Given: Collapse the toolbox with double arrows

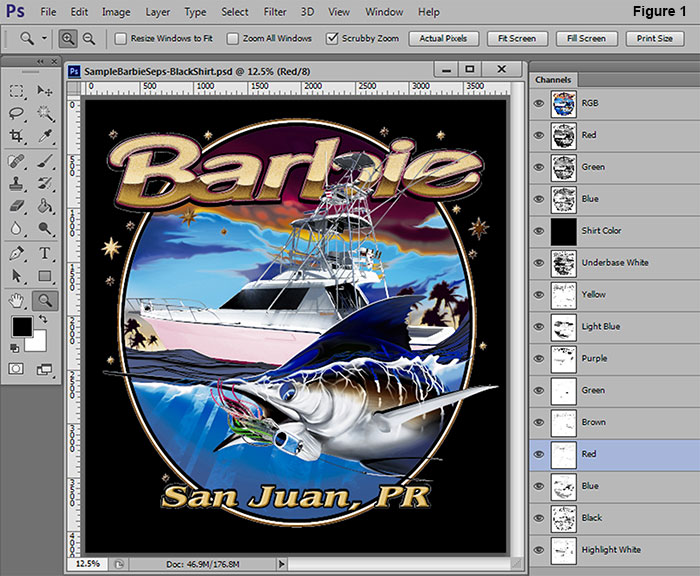Looking at the screenshot, I should pos(40,61).
